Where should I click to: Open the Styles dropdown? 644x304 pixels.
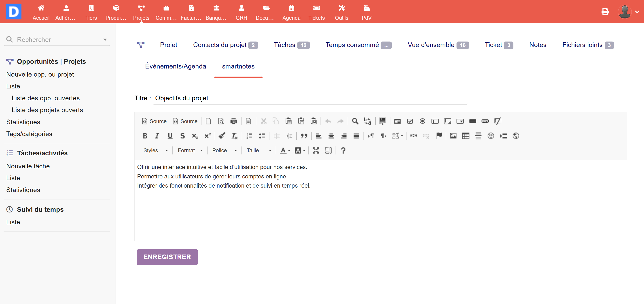(x=155, y=150)
